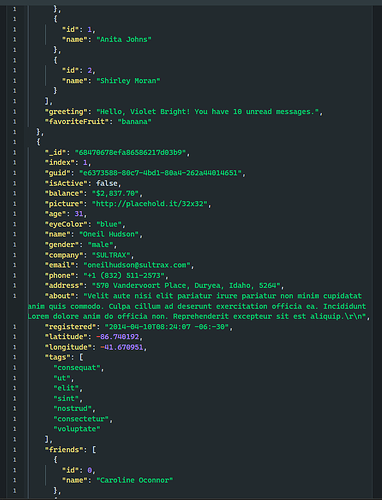Click the friend "id": 2 line
The height and width of the screenshot is (500, 382).
(79, 70)
